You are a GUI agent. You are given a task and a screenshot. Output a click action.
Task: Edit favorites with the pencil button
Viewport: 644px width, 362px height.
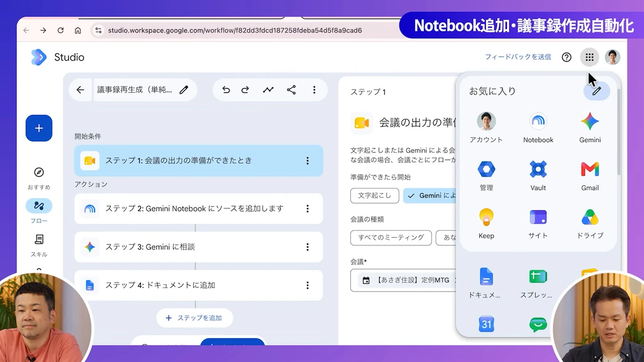coord(597,91)
